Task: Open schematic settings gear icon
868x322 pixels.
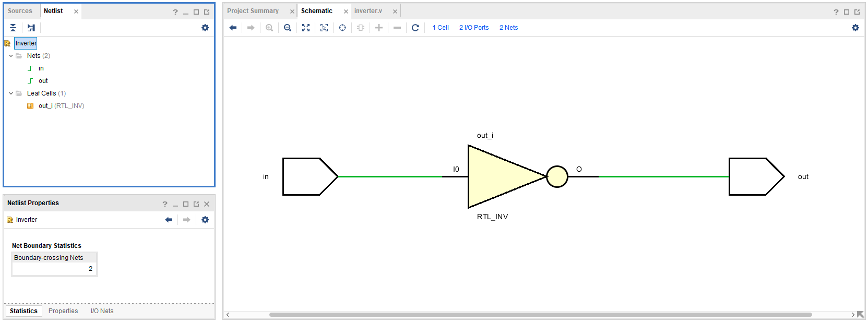Action: coord(855,28)
